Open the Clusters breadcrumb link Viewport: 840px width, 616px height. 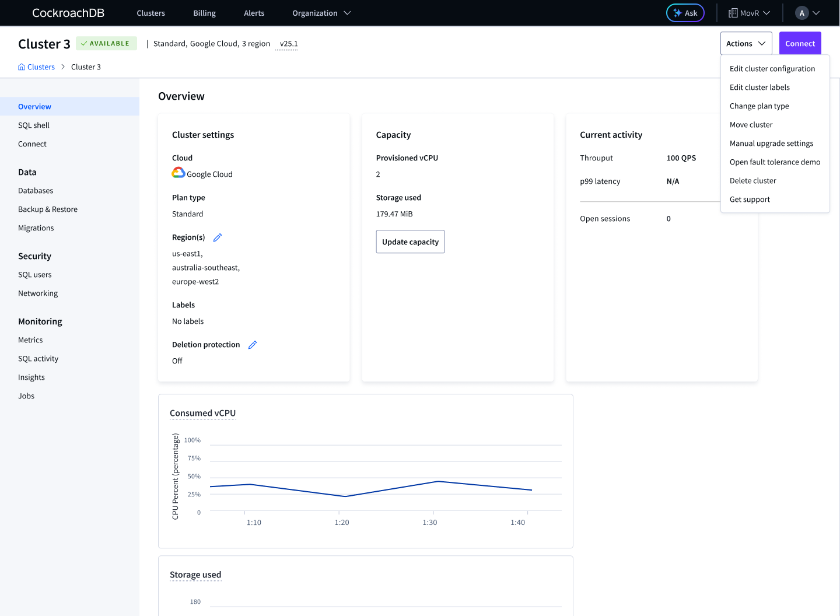point(41,67)
